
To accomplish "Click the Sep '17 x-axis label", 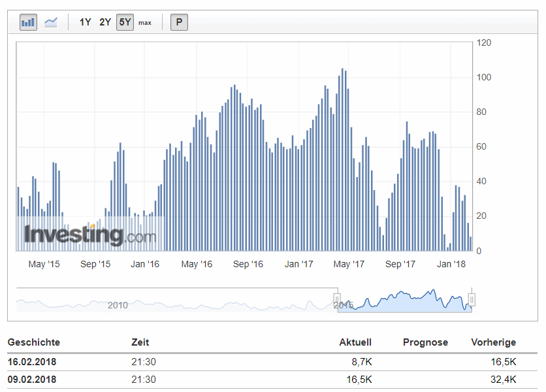I will [400, 264].
